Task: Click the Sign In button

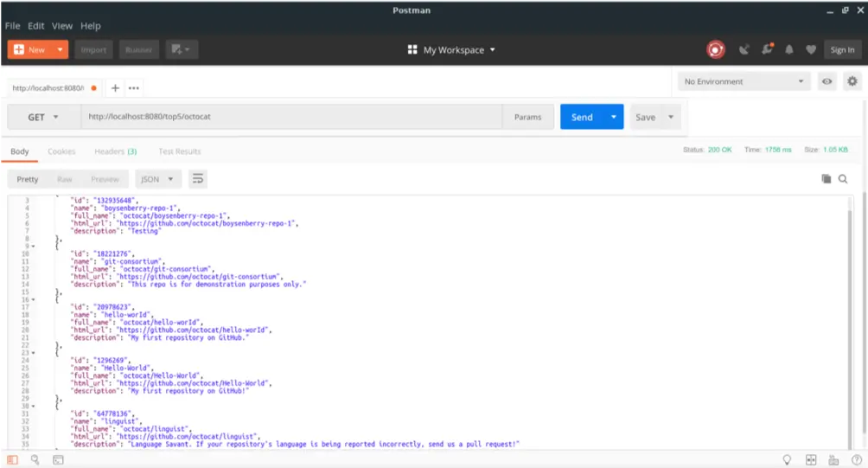Action: pyautogui.click(x=842, y=50)
